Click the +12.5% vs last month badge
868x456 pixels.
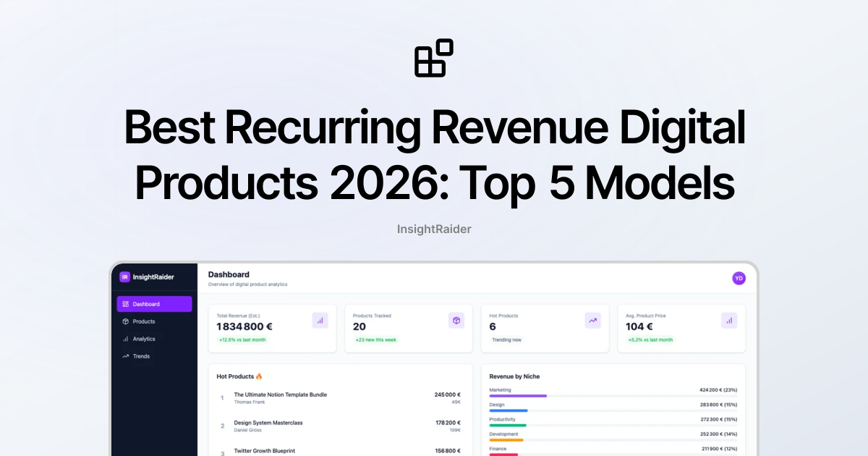242,339
